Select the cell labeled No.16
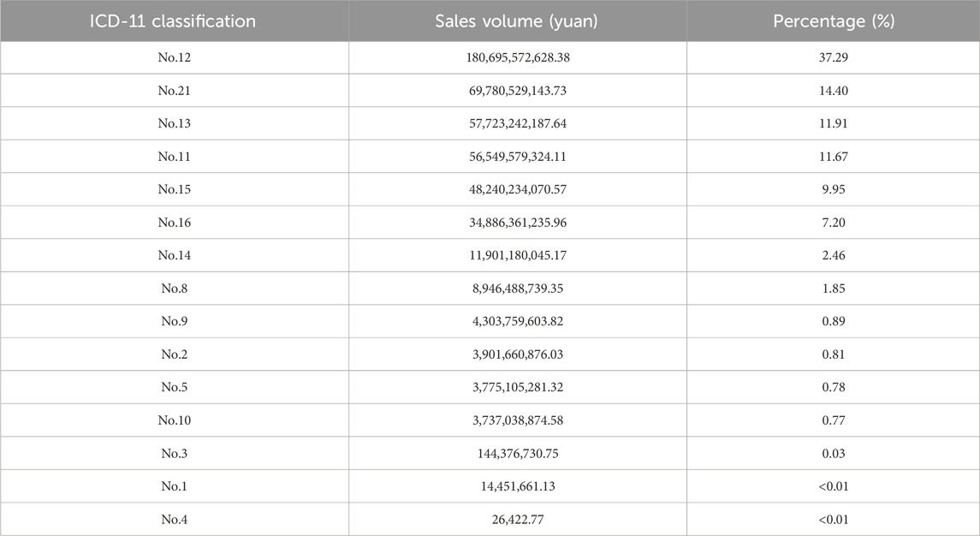Viewport: 980px width, 536px height. [175, 223]
